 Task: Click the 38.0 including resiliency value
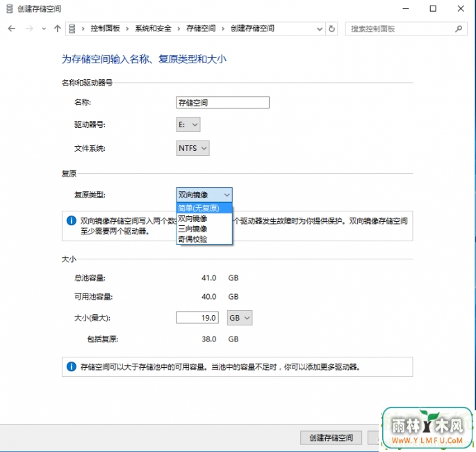(x=209, y=339)
